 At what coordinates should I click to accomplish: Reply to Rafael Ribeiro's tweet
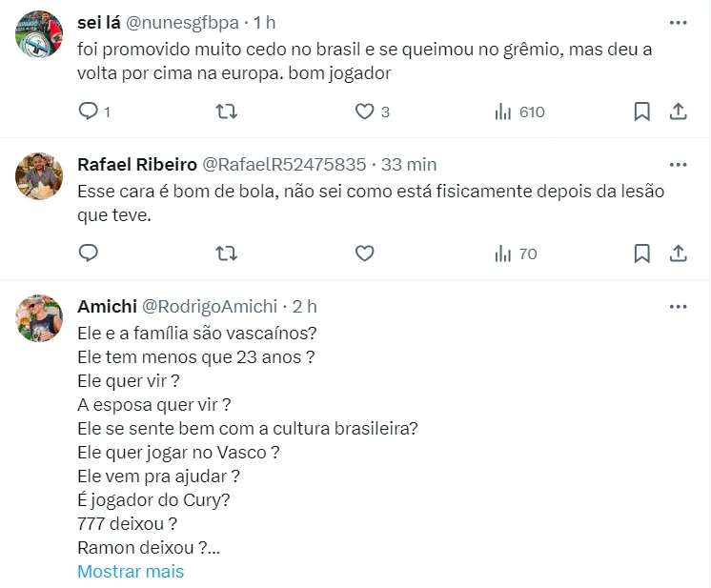click(89, 253)
